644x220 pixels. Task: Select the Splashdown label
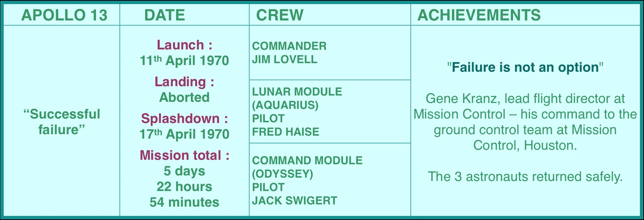[185, 119]
